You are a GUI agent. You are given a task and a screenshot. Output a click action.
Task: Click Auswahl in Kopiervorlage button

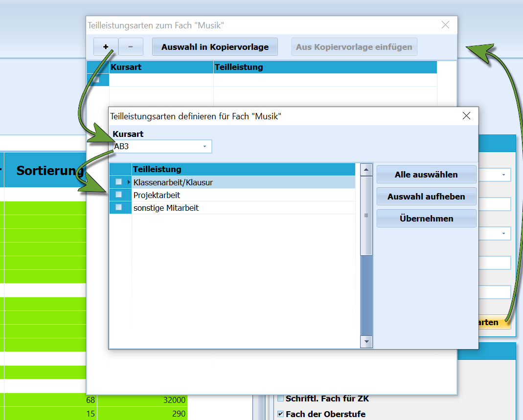215,46
